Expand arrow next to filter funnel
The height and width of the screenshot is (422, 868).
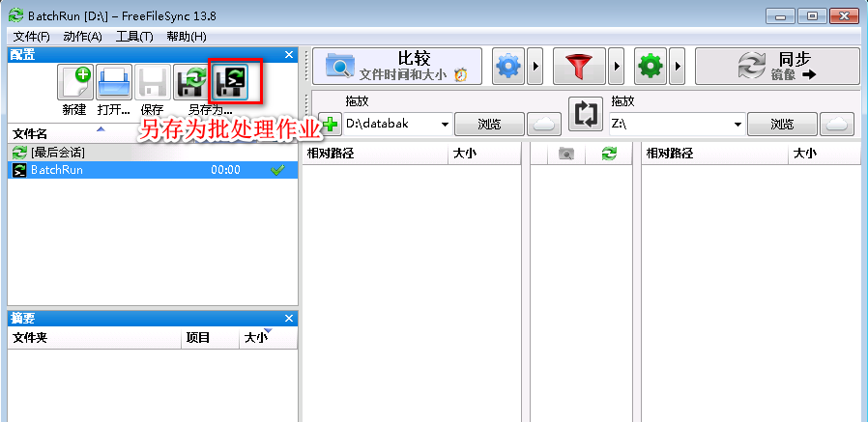coord(615,67)
